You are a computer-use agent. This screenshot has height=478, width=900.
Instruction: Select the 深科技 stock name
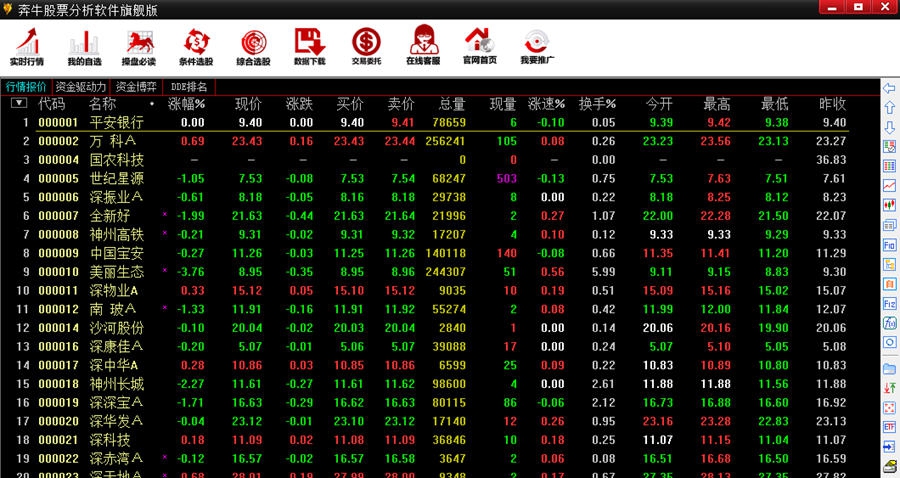point(110,440)
